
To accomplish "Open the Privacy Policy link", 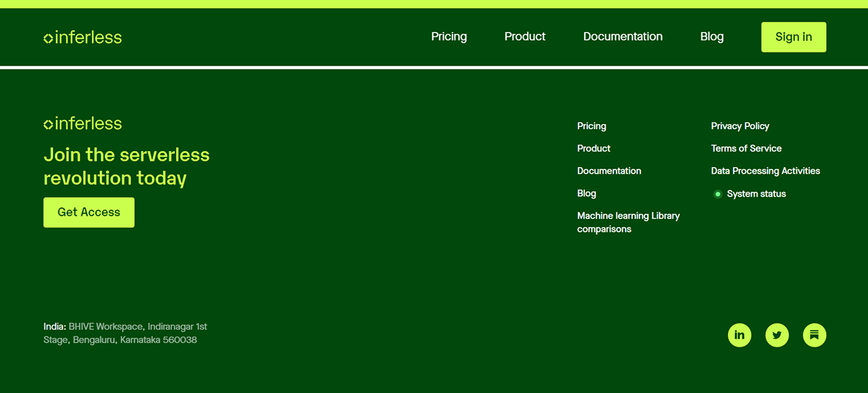I will [x=740, y=126].
